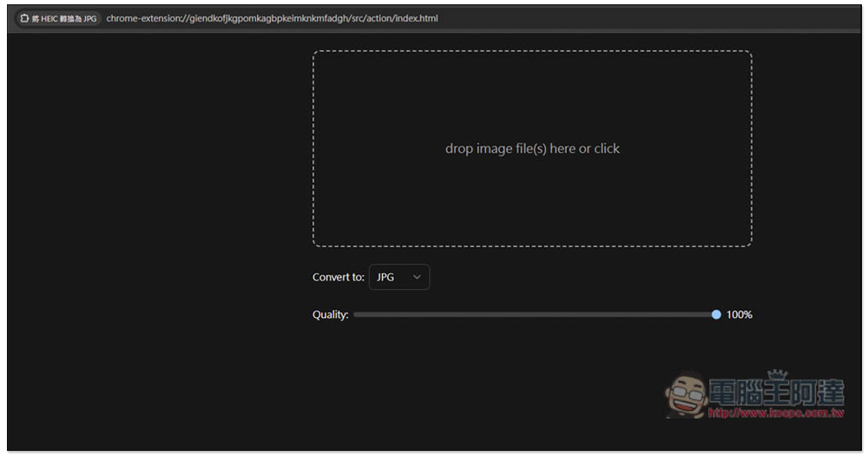Viewport: 868px width, 456px height.
Task: Open the Convert to JPG dropdown
Action: pyautogui.click(x=399, y=277)
